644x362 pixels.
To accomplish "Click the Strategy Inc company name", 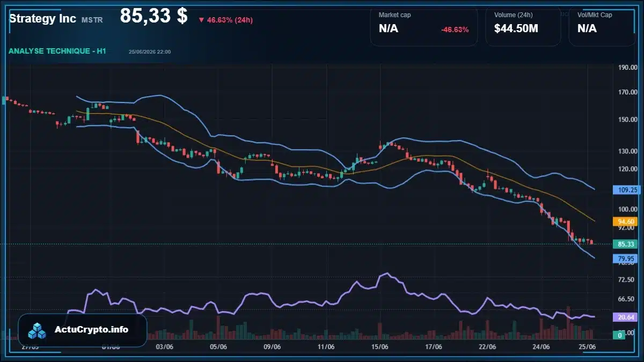I will 42,19.
